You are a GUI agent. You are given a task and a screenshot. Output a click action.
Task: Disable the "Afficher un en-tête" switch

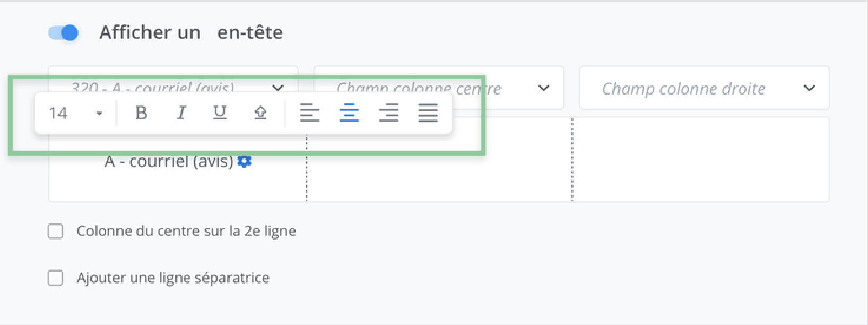tap(64, 33)
